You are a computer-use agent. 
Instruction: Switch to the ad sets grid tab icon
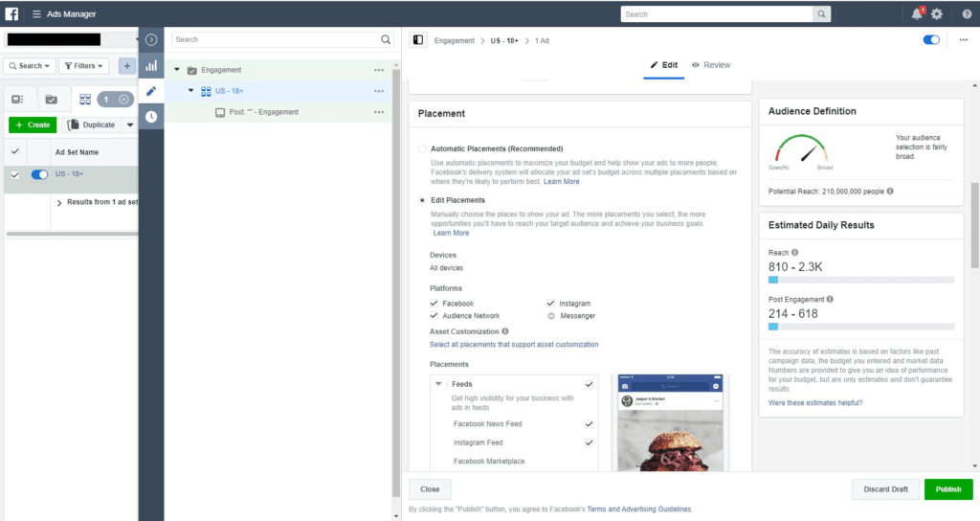click(85, 100)
